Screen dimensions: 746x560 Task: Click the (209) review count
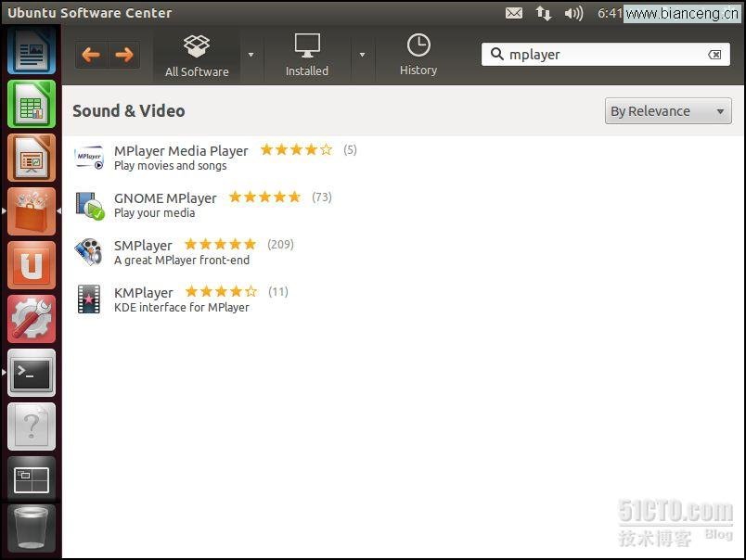click(x=280, y=245)
